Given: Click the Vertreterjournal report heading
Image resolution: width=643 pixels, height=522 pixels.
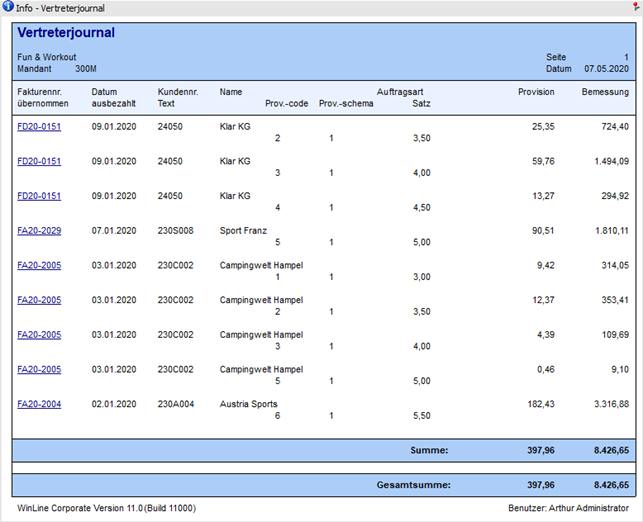Looking at the screenshot, I should click(66, 33).
